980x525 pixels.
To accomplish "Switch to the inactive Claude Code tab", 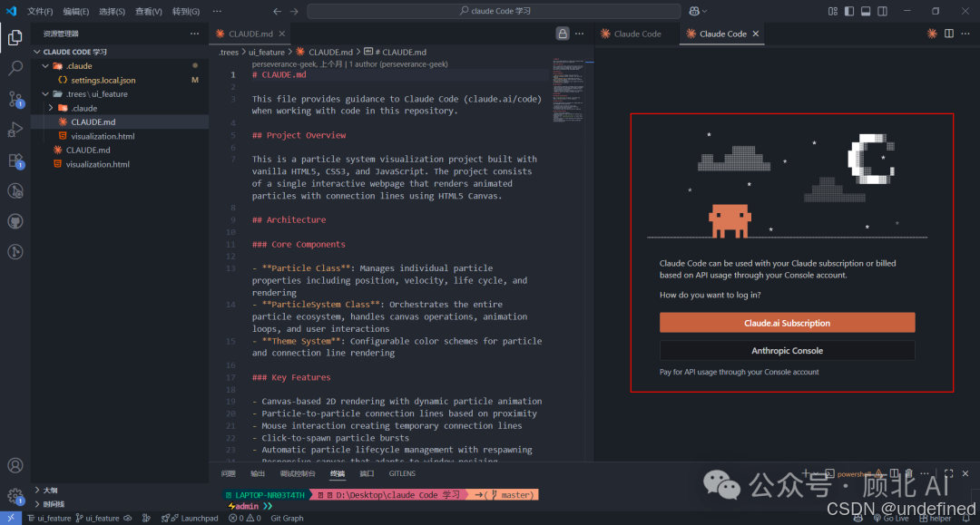I will coord(637,34).
